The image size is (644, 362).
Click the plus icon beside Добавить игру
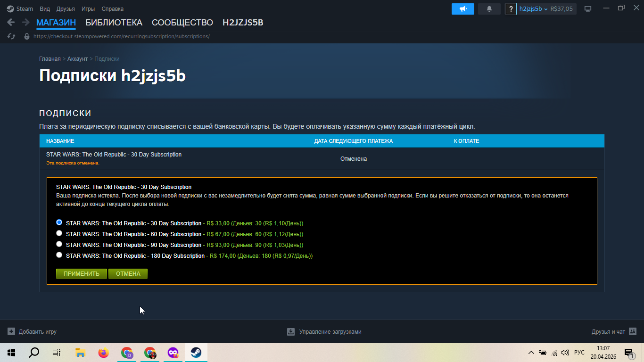pos(11,331)
